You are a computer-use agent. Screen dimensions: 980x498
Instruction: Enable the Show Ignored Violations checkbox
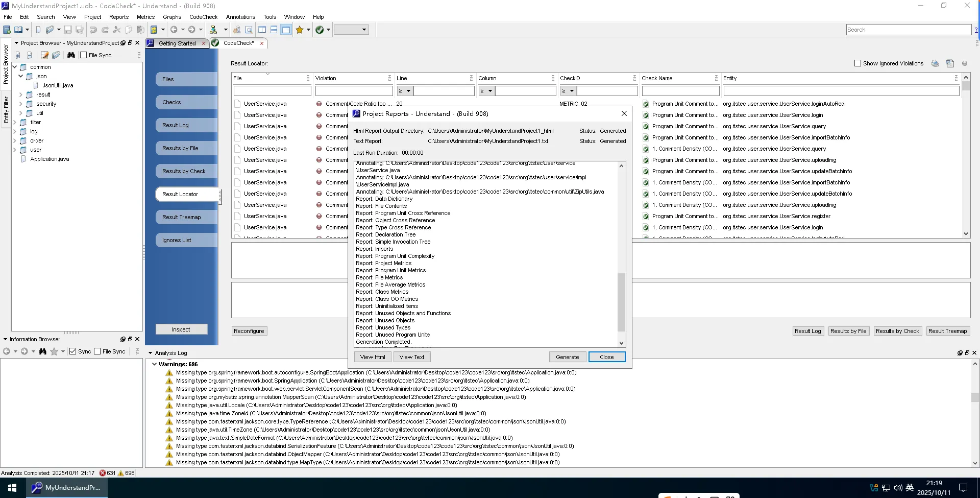tap(857, 63)
